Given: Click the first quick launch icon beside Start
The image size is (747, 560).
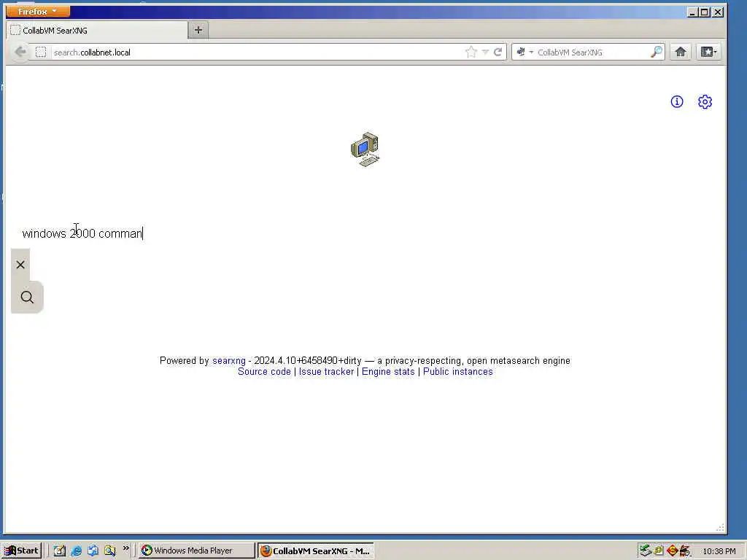Looking at the screenshot, I should click(60, 551).
